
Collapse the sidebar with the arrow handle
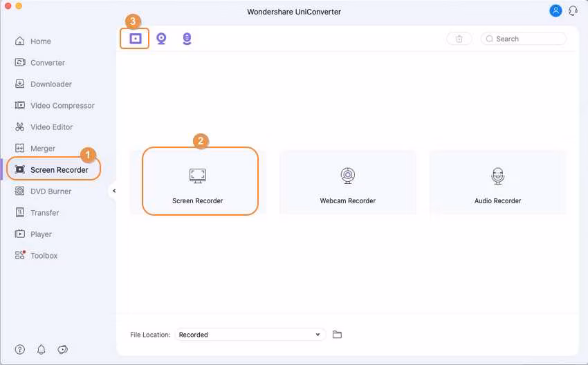click(x=113, y=191)
